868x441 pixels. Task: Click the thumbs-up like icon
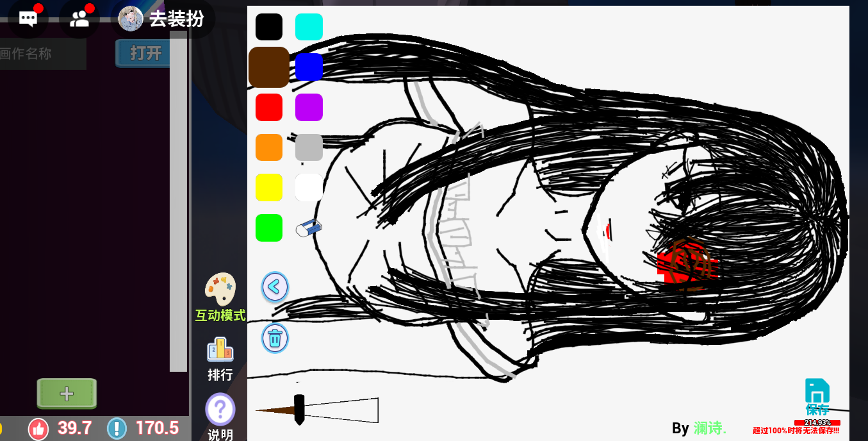(38, 428)
